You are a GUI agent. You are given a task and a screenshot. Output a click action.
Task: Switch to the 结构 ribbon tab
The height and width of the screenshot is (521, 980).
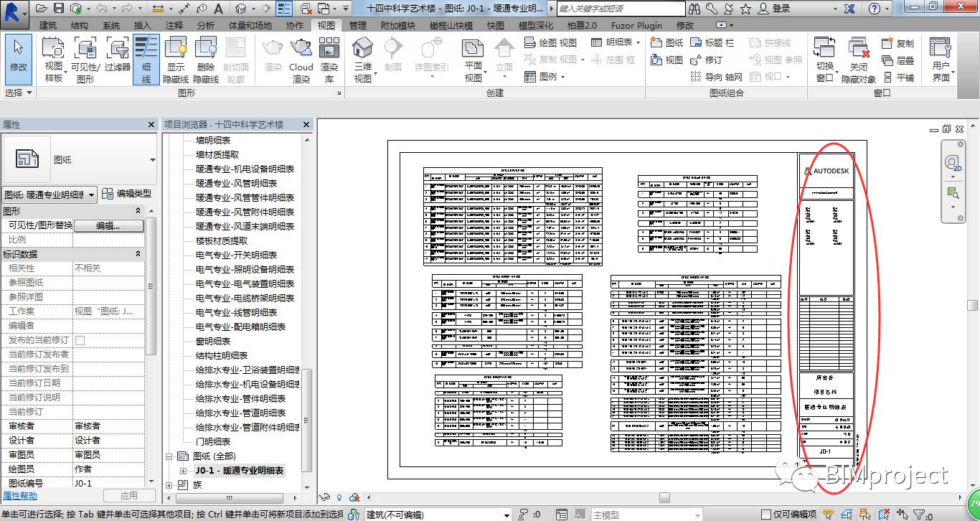pyautogui.click(x=80, y=25)
